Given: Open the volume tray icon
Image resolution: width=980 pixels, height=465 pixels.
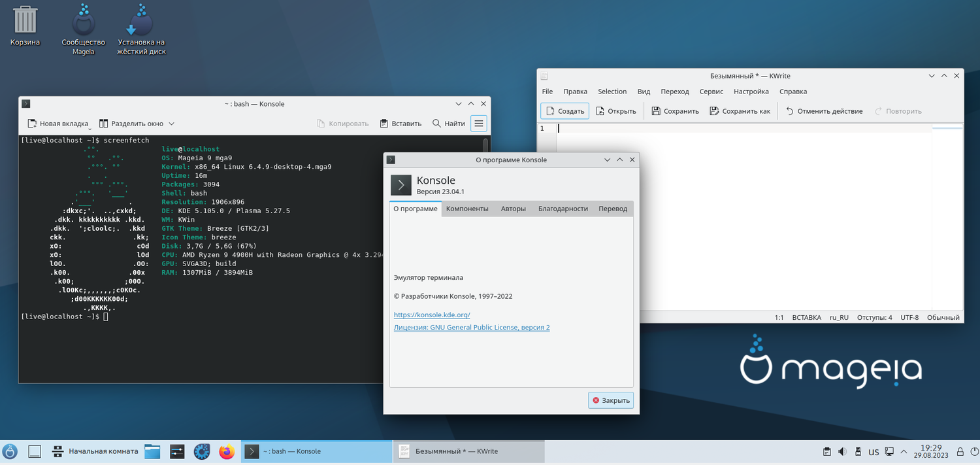Looking at the screenshot, I should (x=842, y=451).
